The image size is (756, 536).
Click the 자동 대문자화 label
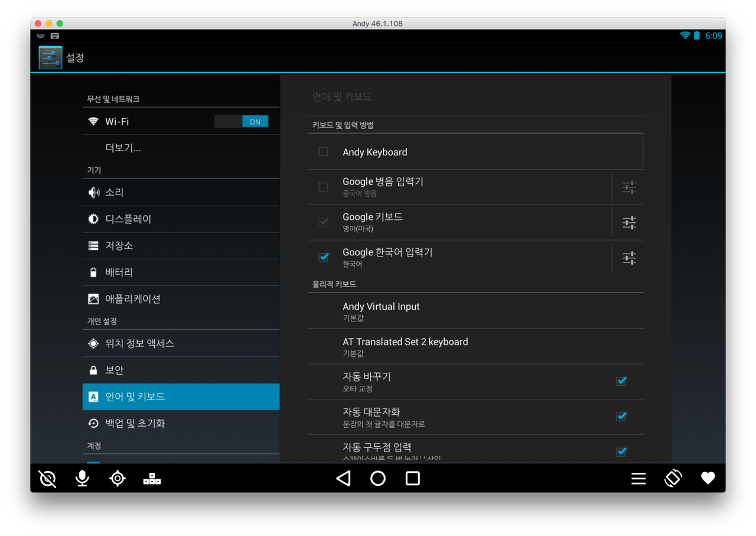372,412
